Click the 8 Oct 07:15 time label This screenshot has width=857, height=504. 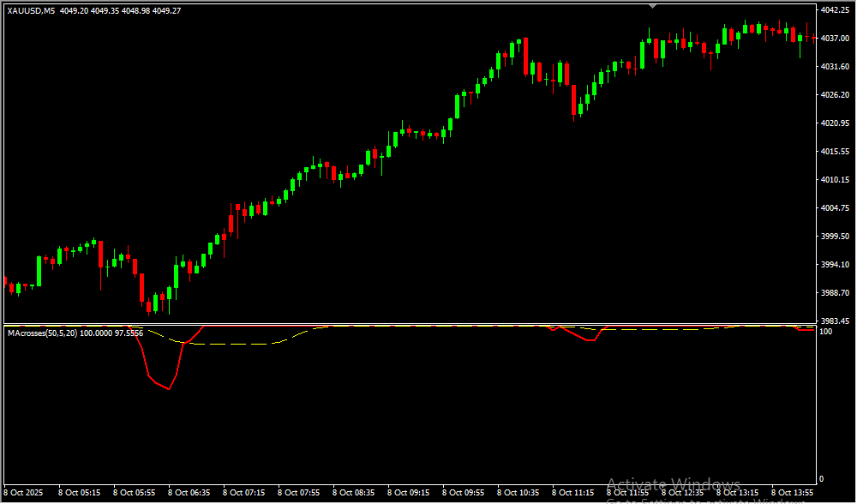243,493
